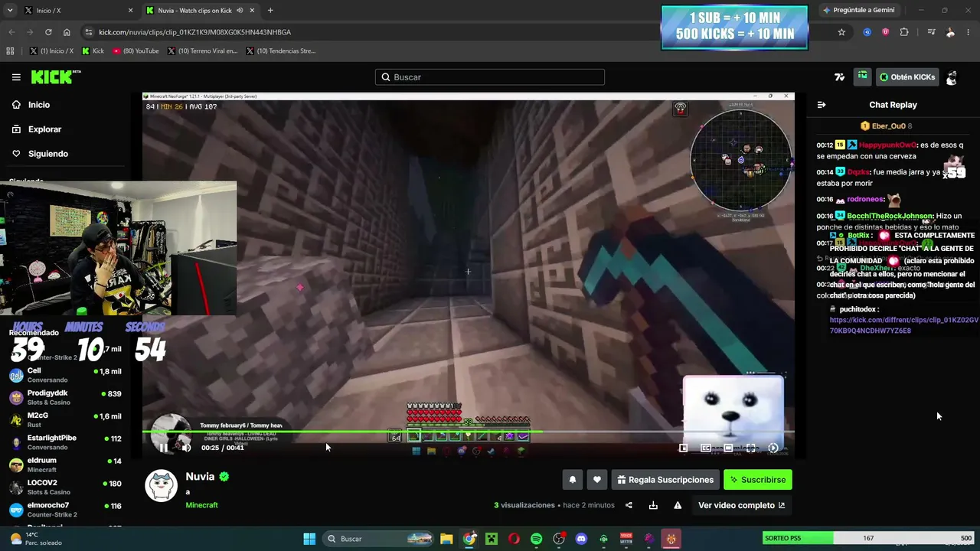Click the green Suscribirse button
Image resolution: width=980 pixels, height=551 pixels.
point(758,480)
